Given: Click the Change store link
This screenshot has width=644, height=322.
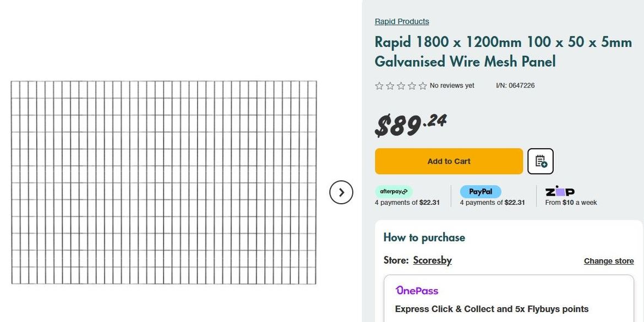Looking at the screenshot, I should 609,261.
